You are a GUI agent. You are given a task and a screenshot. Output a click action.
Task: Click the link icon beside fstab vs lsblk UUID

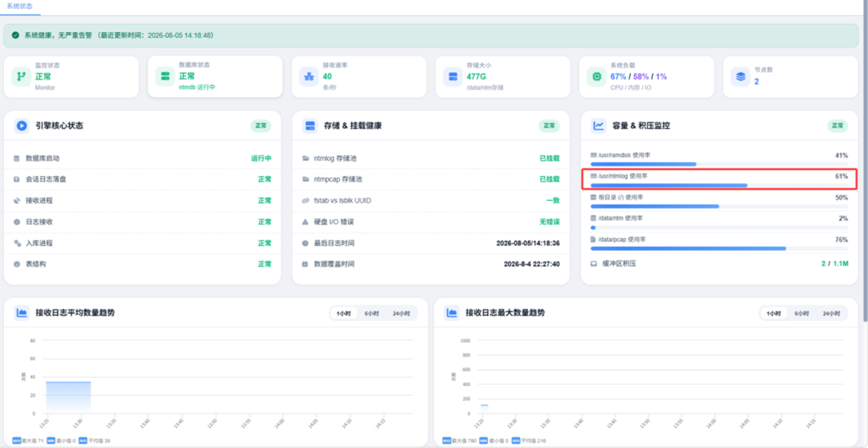305,200
